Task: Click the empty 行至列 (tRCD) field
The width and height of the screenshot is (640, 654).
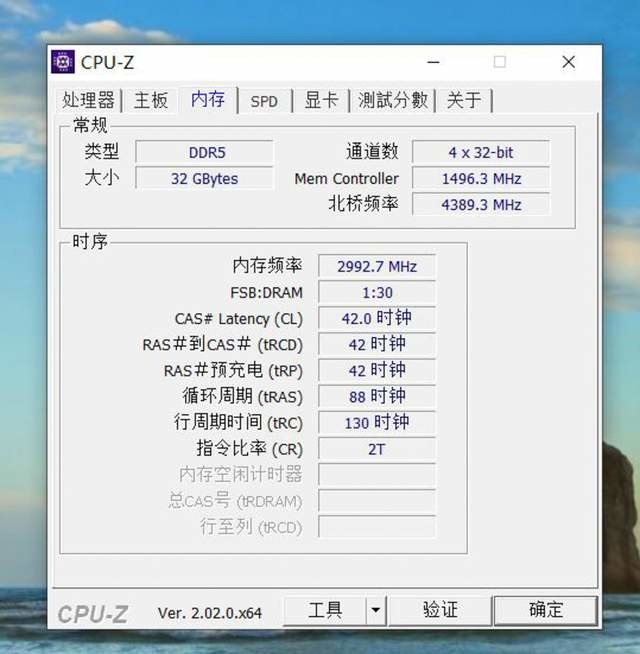Action: 377,527
